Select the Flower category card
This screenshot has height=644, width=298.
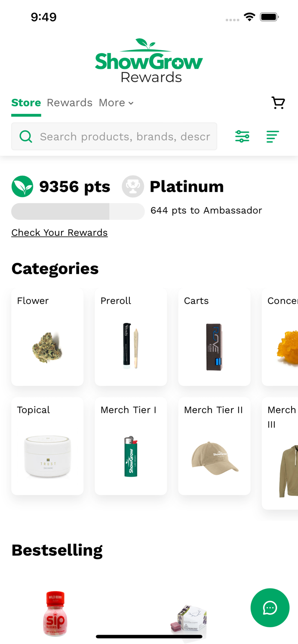pyautogui.click(x=47, y=337)
